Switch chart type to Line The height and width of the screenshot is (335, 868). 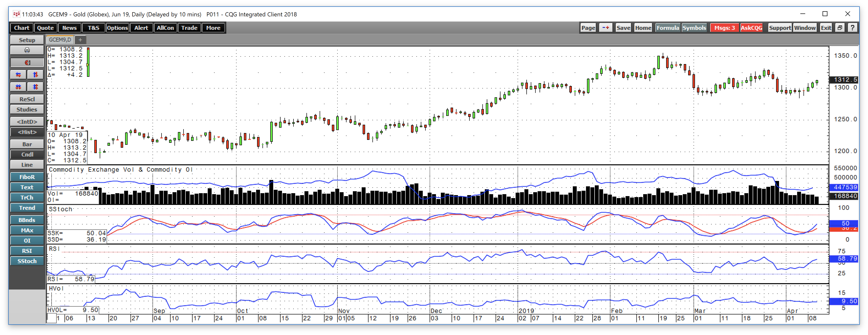click(x=27, y=165)
